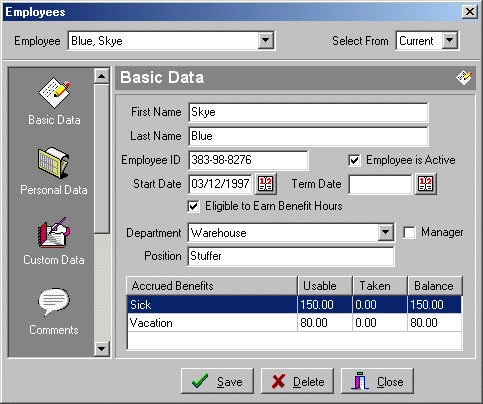Save the employee record
The image size is (483, 404).
[217, 381]
